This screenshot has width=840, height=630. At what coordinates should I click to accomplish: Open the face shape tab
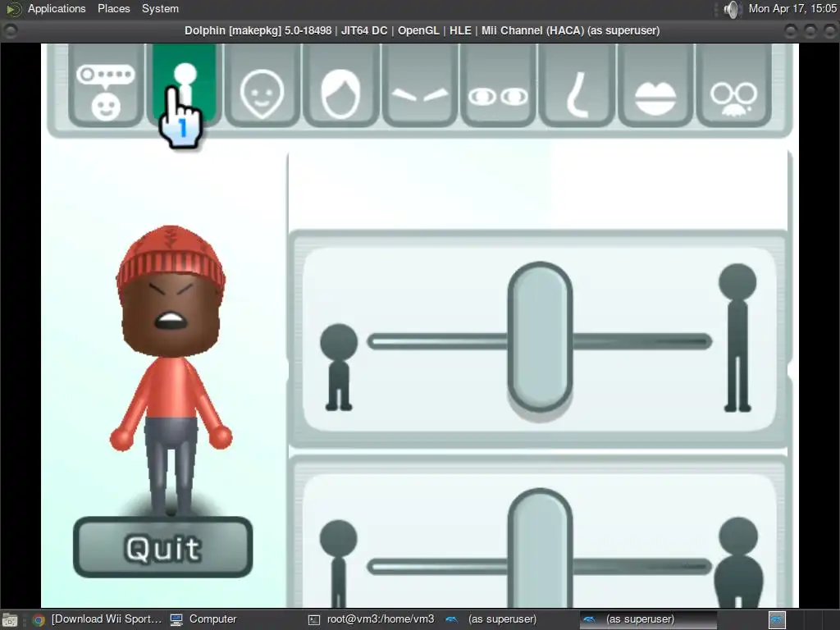click(262, 87)
